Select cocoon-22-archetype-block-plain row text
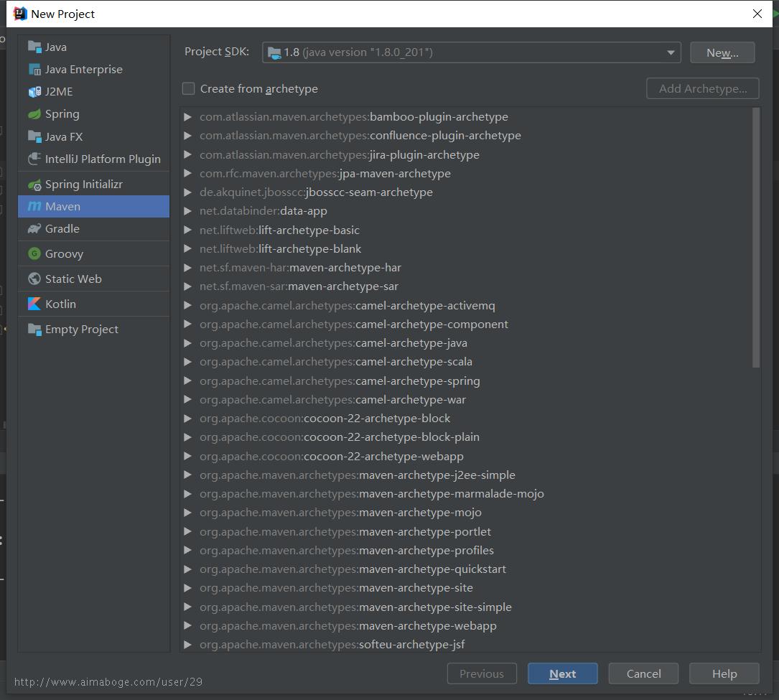This screenshot has height=700, width=779. (x=340, y=437)
